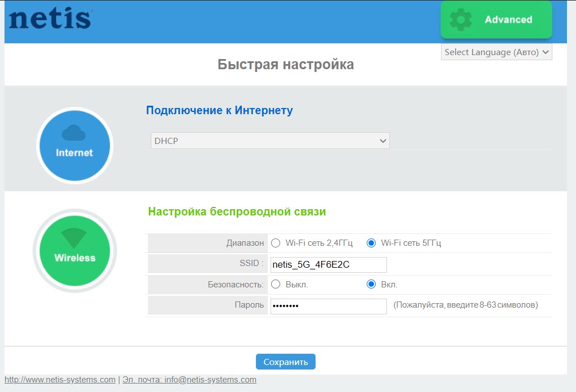Click the blue Internet cloud icon
The image size is (576, 392).
[x=74, y=145]
